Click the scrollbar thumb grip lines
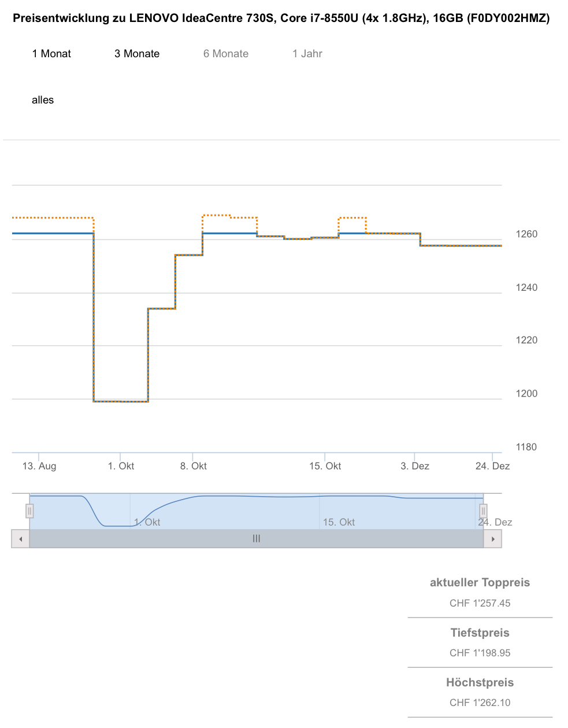This screenshot has height=728, width=568. pos(257,539)
